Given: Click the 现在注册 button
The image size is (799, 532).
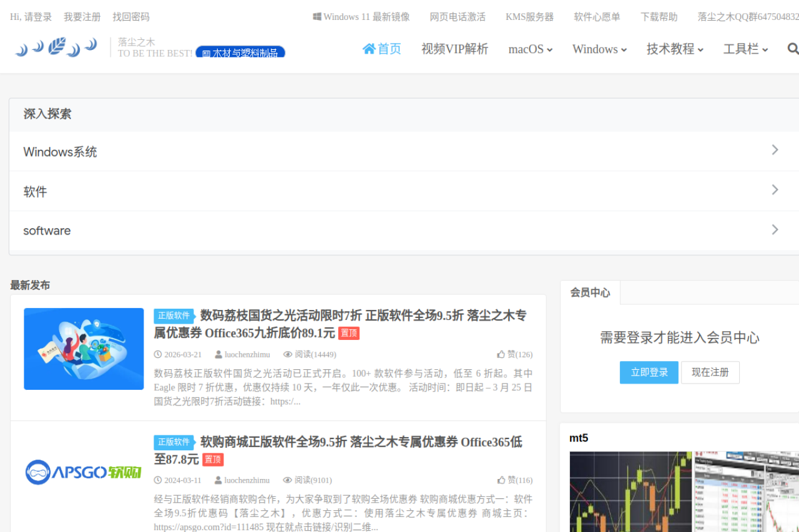Looking at the screenshot, I should click(x=710, y=372).
